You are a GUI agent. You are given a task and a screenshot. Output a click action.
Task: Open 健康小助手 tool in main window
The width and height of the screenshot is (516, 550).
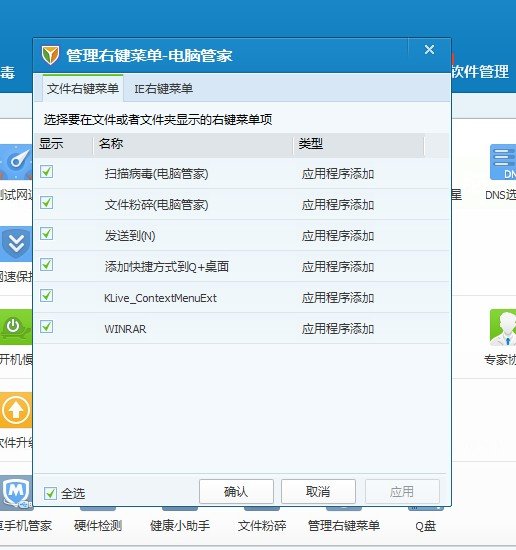pos(180,525)
